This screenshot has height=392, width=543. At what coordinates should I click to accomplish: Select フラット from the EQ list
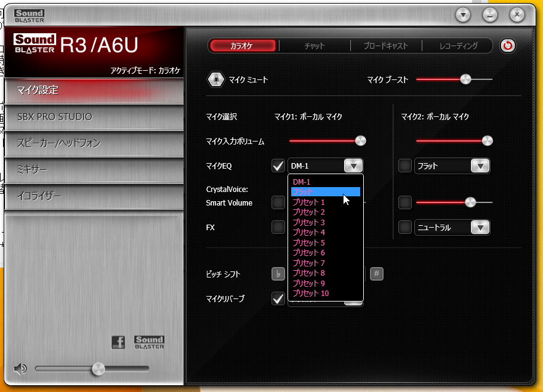point(326,192)
